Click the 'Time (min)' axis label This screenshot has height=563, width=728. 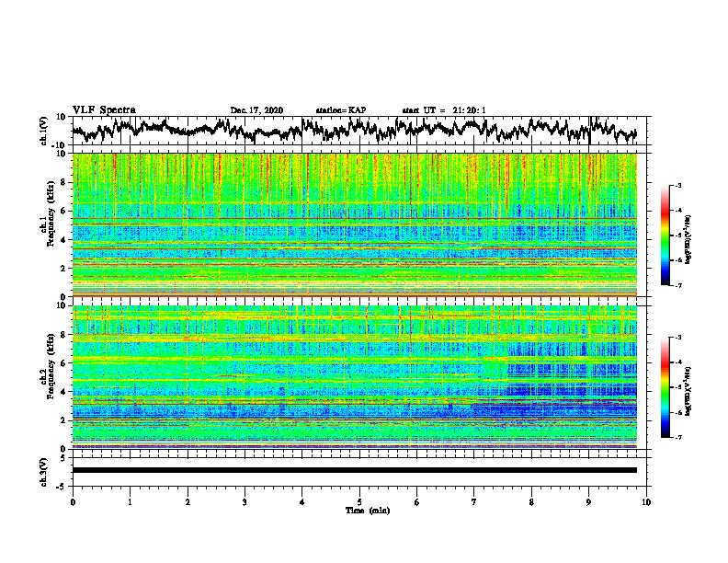coord(368,511)
